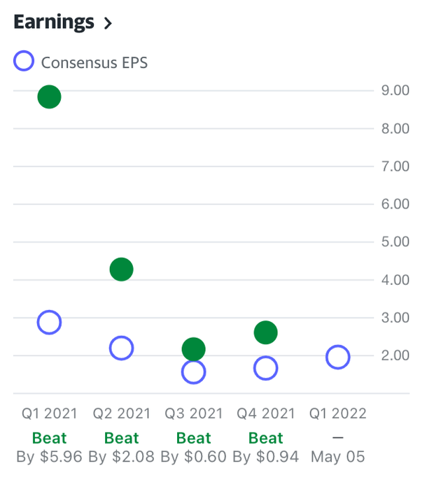Image resolution: width=448 pixels, height=501 pixels.
Task: Select the Q4 2021 quarter label
Action: coord(266,414)
